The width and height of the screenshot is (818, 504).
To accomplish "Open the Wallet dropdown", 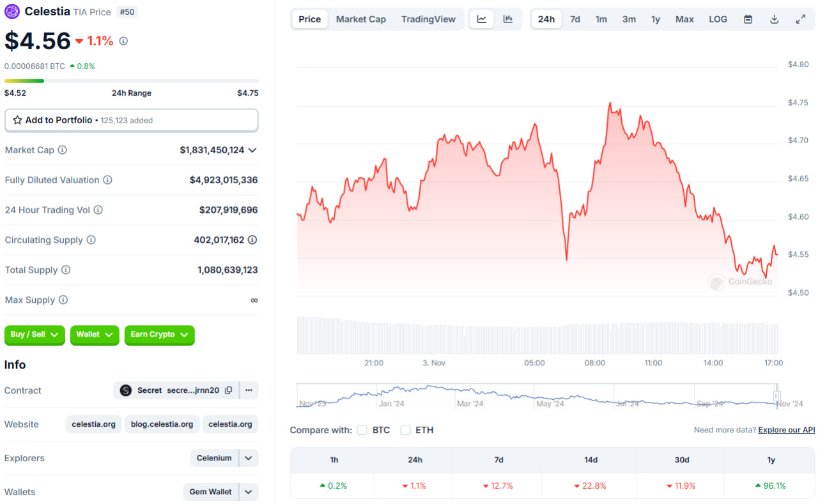I will click(x=95, y=335).
